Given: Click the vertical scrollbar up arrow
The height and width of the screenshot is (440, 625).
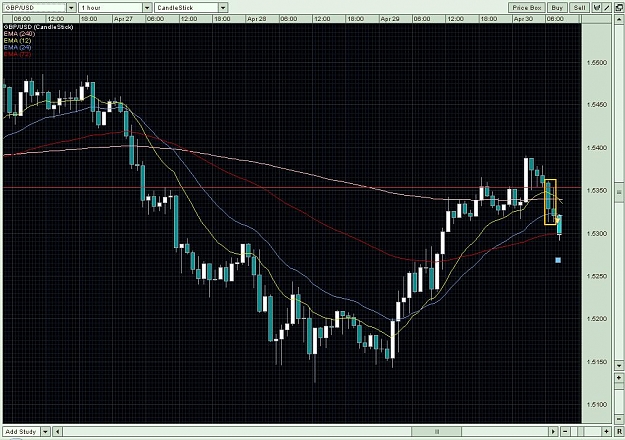Looking at the screenshot, I should pyautogui.click(x=619, y=19).
